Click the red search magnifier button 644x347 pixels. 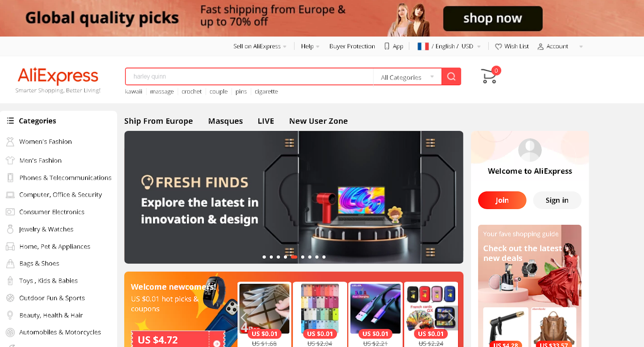pos(451,76)
